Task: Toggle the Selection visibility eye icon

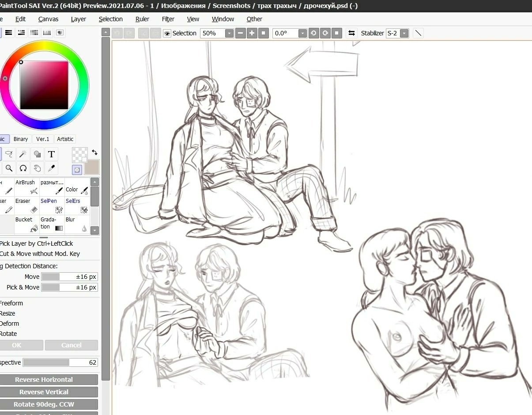Action: (167, 34)
